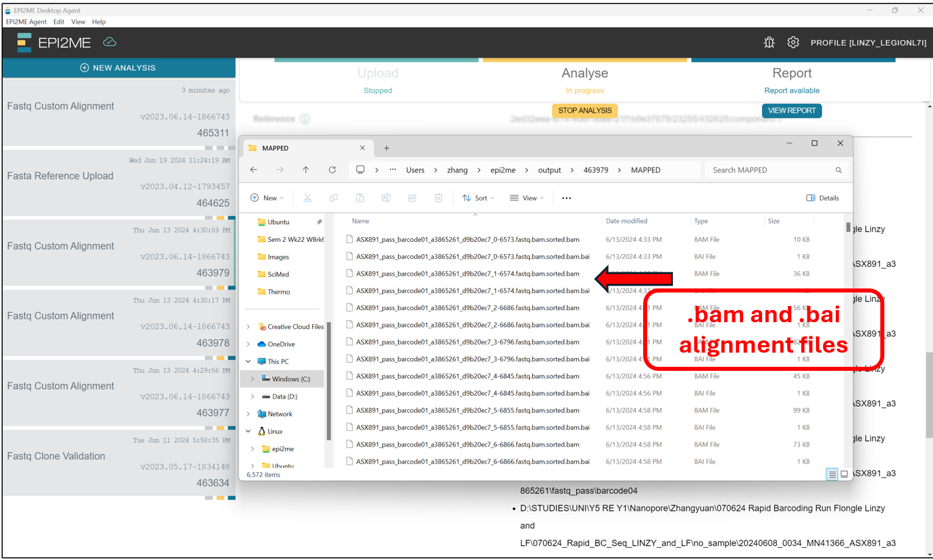Click the cloud status icon beside EPI2ME logo
This screenshot has height=560, width=933.
[x=109, y=42]
